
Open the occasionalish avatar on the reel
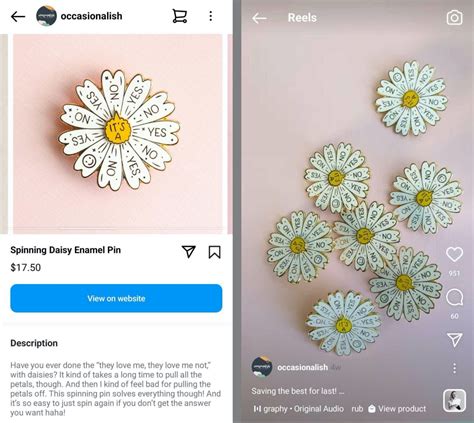[x=262, y=367]
